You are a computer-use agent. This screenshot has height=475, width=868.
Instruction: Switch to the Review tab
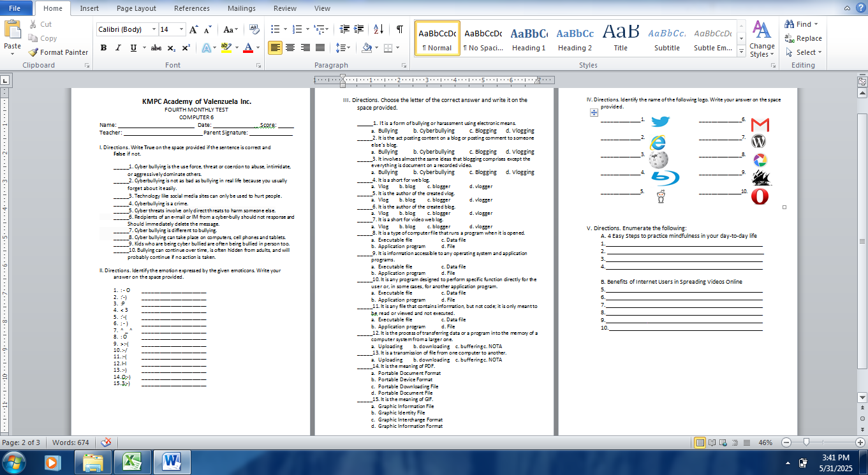tap(285, 8)
